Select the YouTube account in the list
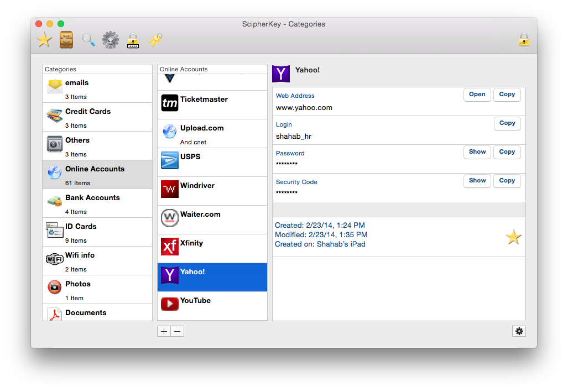Image resolution: width=568 pixels, height=392 pixels. coord(212,306)
